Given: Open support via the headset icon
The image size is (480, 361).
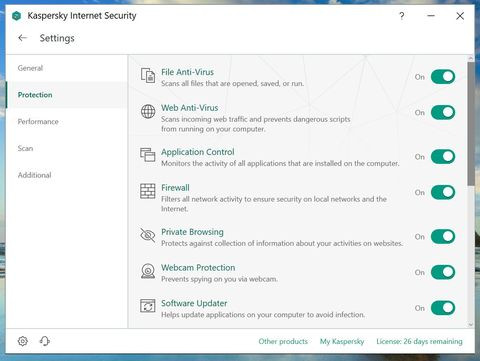Looking at the screenshot, I should tap(45, 341).
